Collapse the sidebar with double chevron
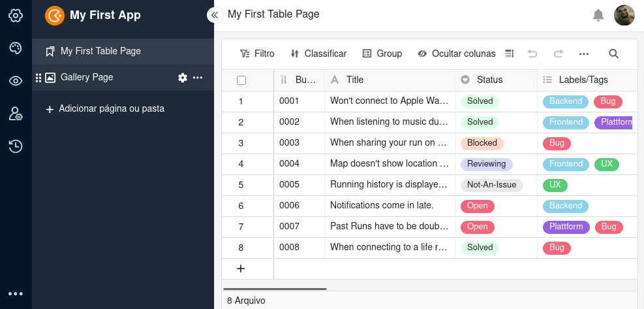644x309 pixels. [214, 15]
